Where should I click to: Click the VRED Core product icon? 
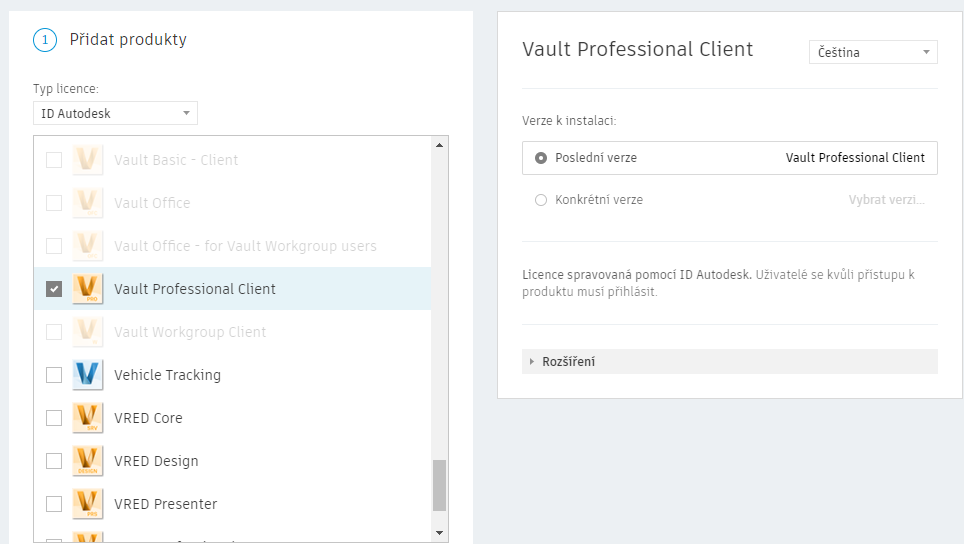click(88, 418)
